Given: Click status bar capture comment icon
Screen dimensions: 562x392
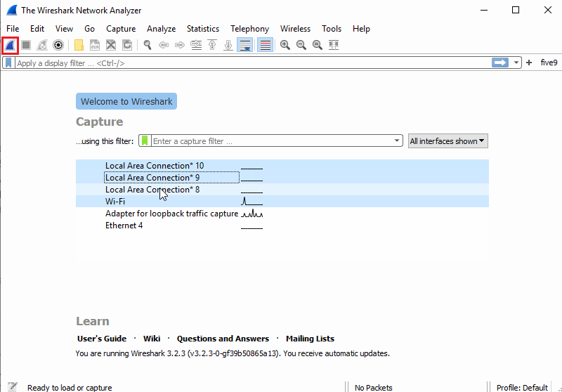Looking at the screenshot, I should 13,387.
